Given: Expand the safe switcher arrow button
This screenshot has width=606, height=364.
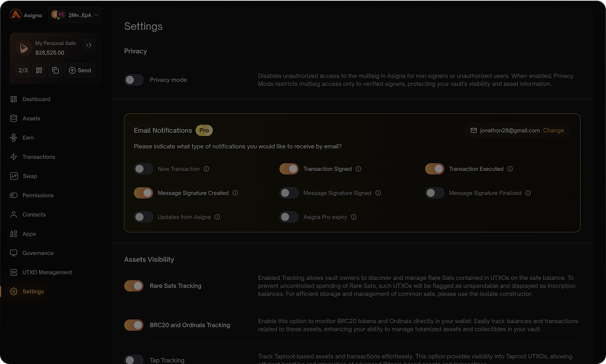Looking at the screenshot, I should point(89,44).
